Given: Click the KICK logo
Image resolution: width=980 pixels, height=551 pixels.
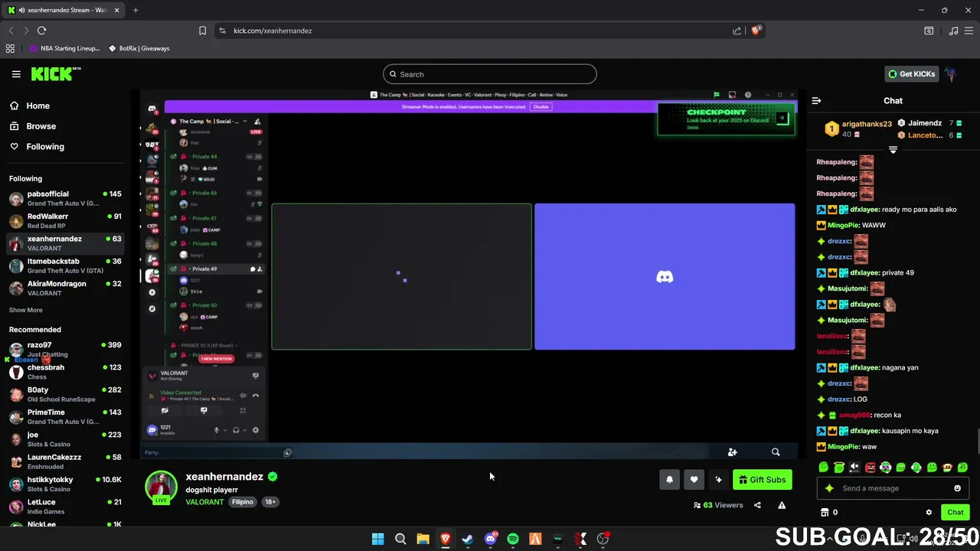Looking at the screenshot, I should click(x=55, y=74).
